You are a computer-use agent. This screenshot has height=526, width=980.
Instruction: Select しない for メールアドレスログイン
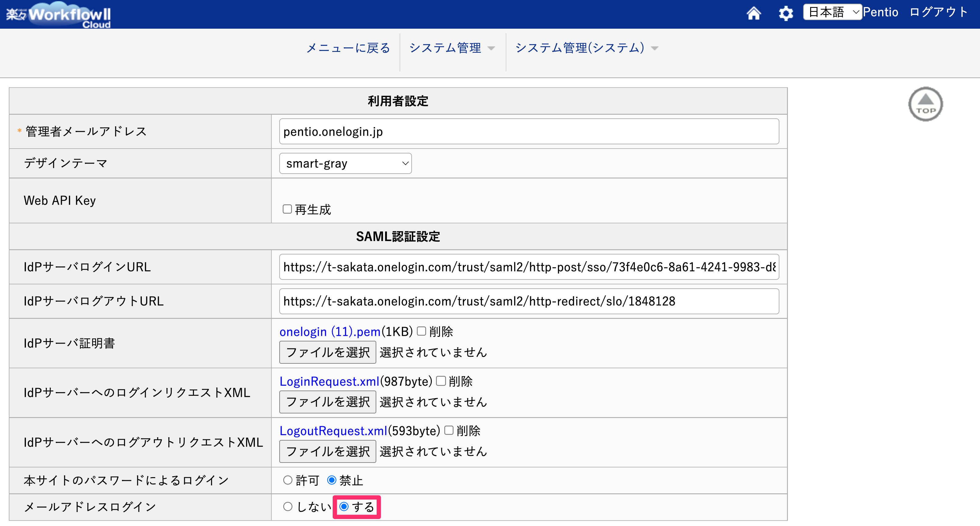288,506
